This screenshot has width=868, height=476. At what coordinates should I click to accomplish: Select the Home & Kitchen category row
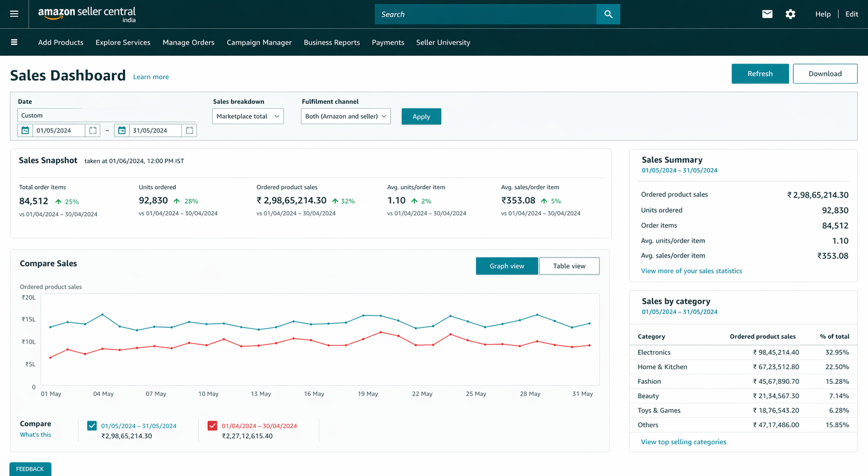743,367
